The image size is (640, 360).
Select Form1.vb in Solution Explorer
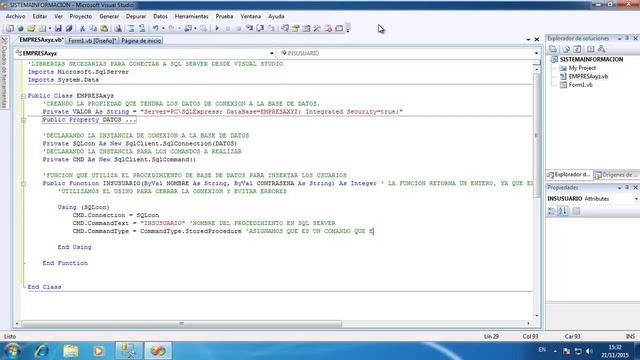(x=580, y=85)
